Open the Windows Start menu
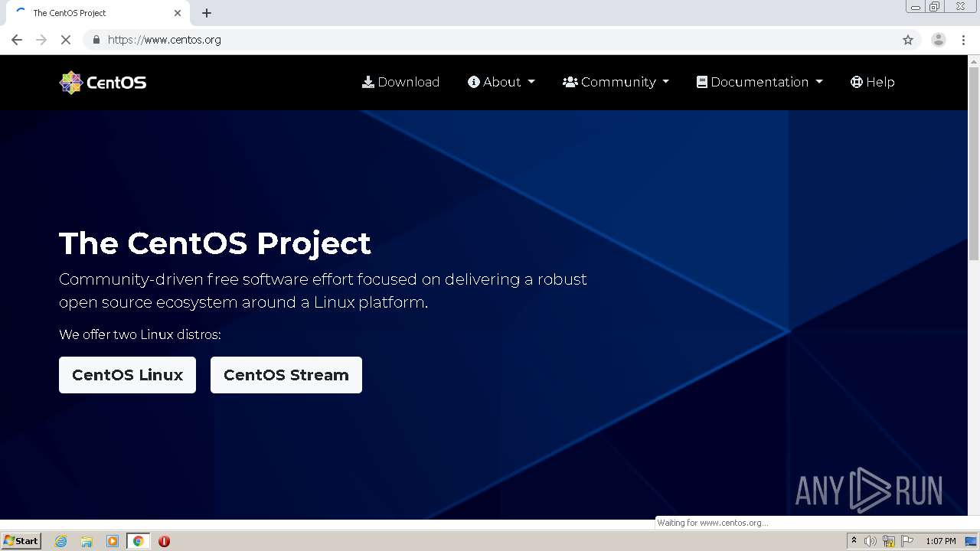 (x=21, y=541)
